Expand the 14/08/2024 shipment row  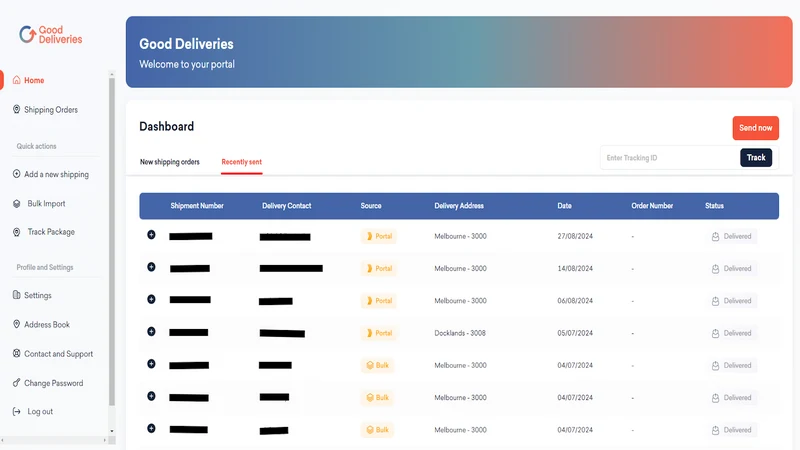151,267
